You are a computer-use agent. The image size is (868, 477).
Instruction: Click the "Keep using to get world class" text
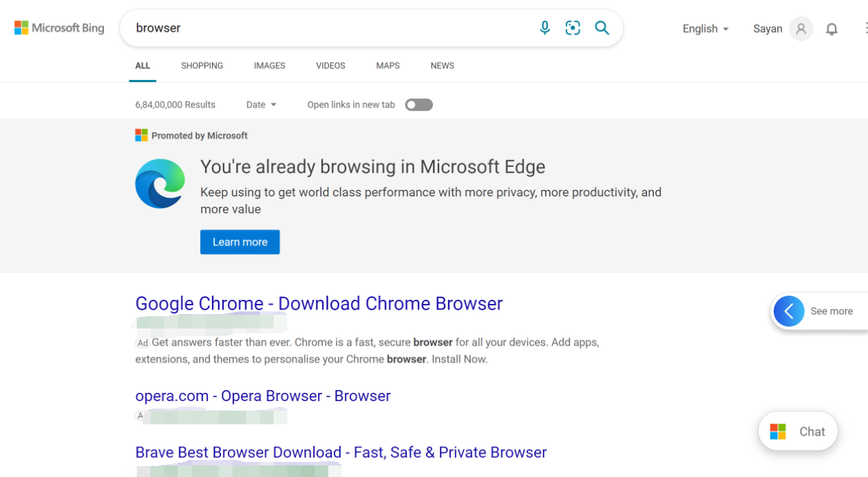click(431, 201)
